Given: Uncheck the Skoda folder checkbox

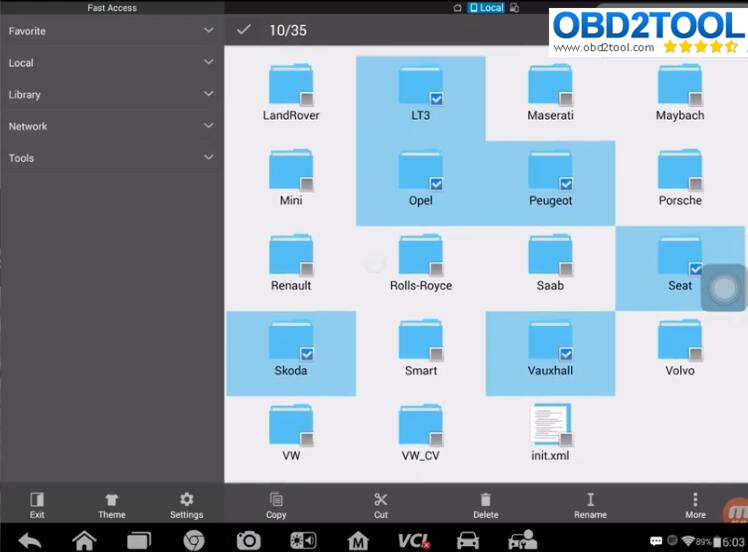Looking at the screenshot, I should coord(307,354).
